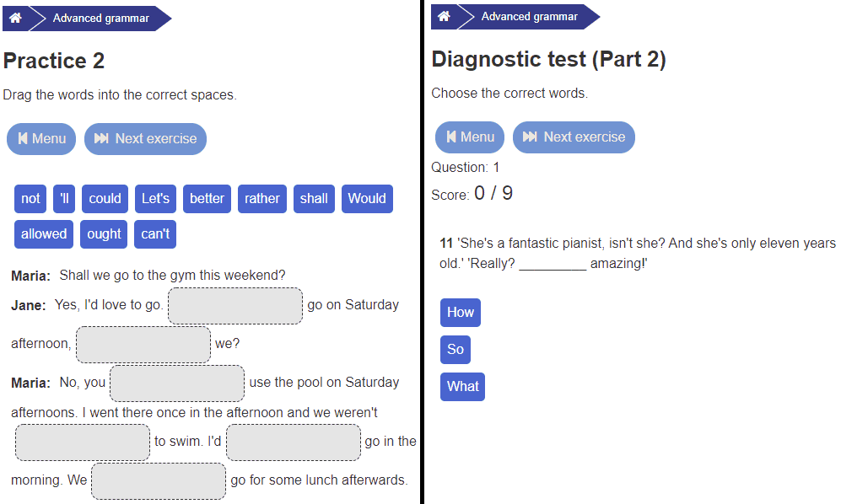Open Advanced grammar in the left breadcrumb
Viewport: 841px width, 504px height.
coord(100,18)
